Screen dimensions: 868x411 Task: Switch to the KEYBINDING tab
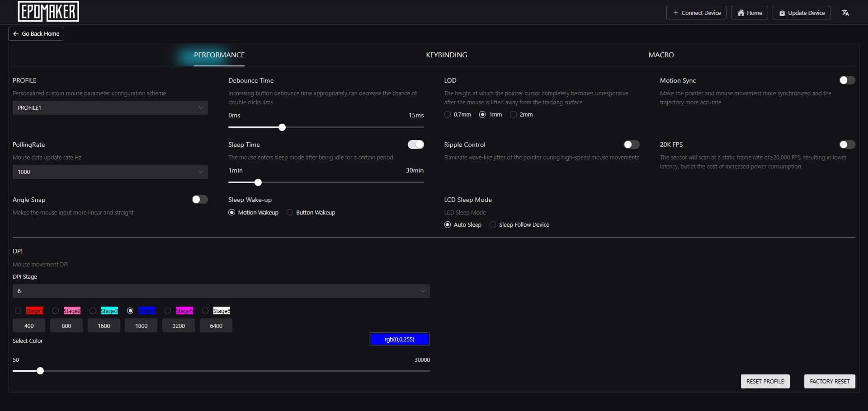click(446, 55)
